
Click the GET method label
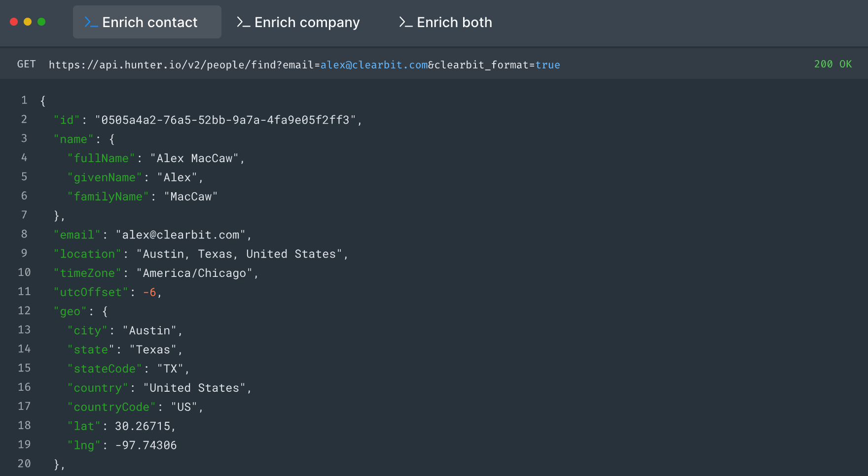click(x=26, y=64)
